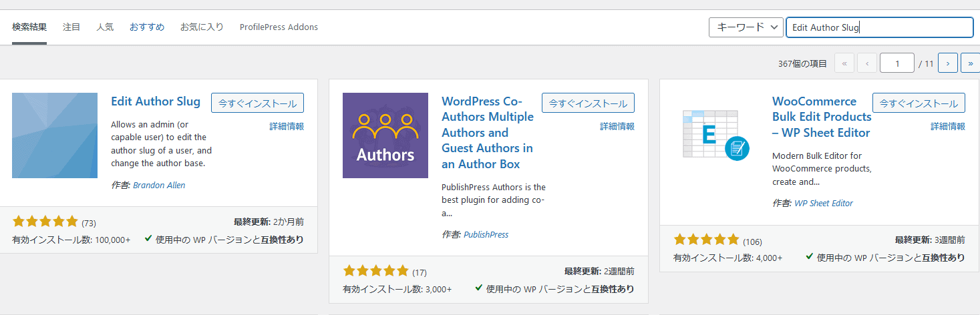Click the 有効インストール数: 100,000+ text

coord(71,240)
